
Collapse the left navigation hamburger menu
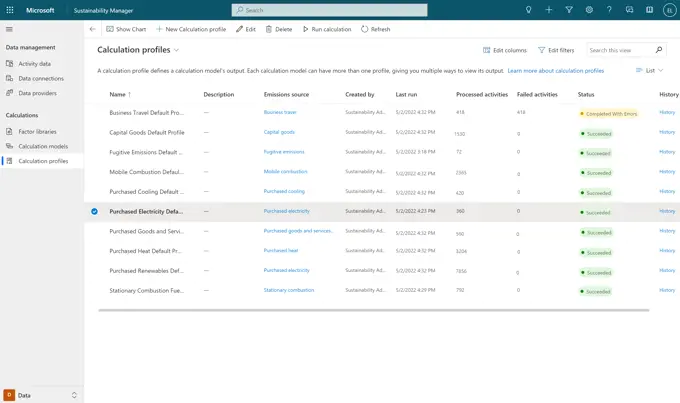[x=9, y=29]
